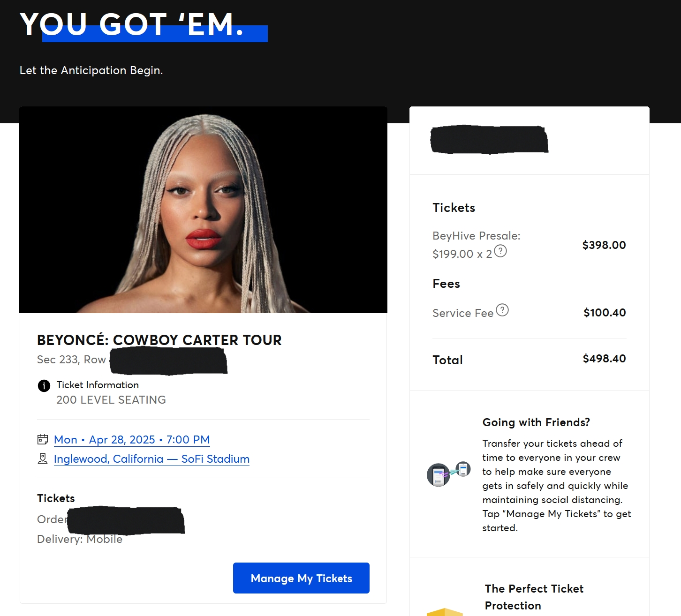The width and height of the screenshot is (681, 616).
Task: Click the BeyHive Presale price help icon
Action: (x=500, y=251)
